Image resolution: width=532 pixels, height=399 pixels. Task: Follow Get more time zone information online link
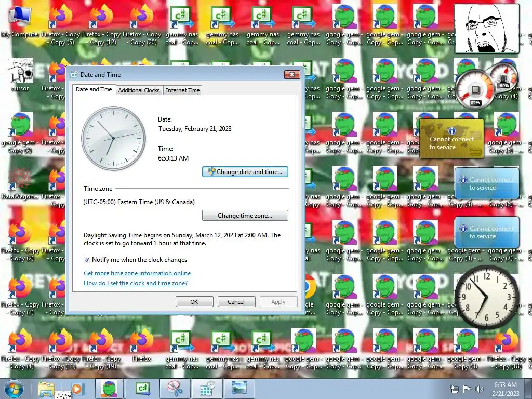(137, 273)
